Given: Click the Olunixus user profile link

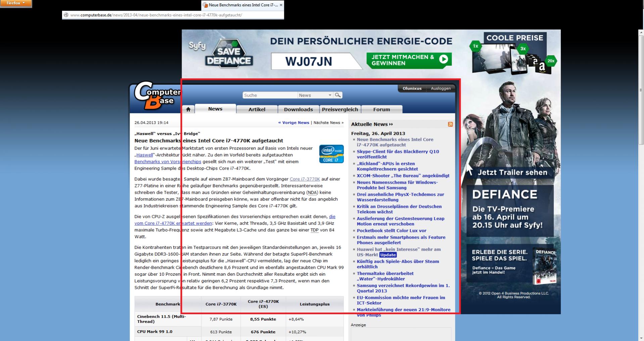Looking at the screenshot, I should pyautogui.click(x=412, y=89).
